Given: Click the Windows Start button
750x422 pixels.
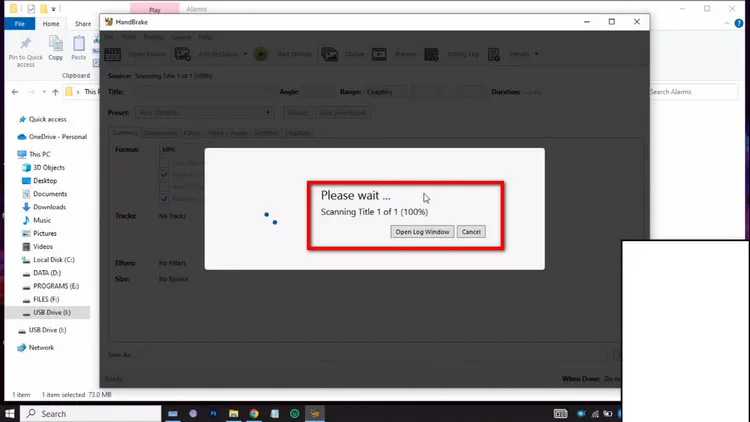Looking at the screenshot, I should point(10,413).
